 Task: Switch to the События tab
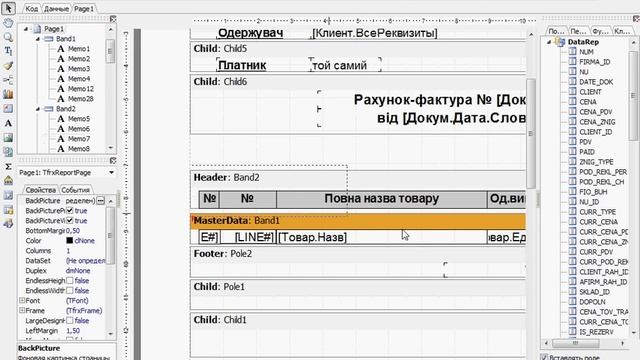[x=76, y=190]
